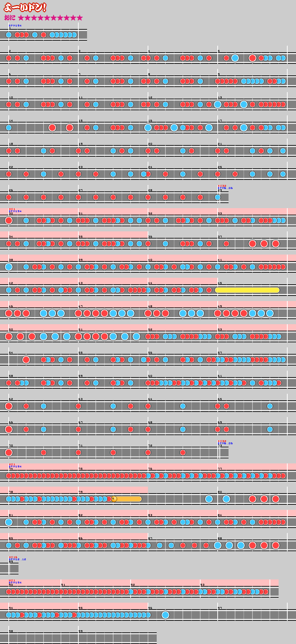The width and height of the screenshot is (296, 644).
Task: Select the big blue note in measure 96
Action: pyautogui.click(x=165, y=615)
